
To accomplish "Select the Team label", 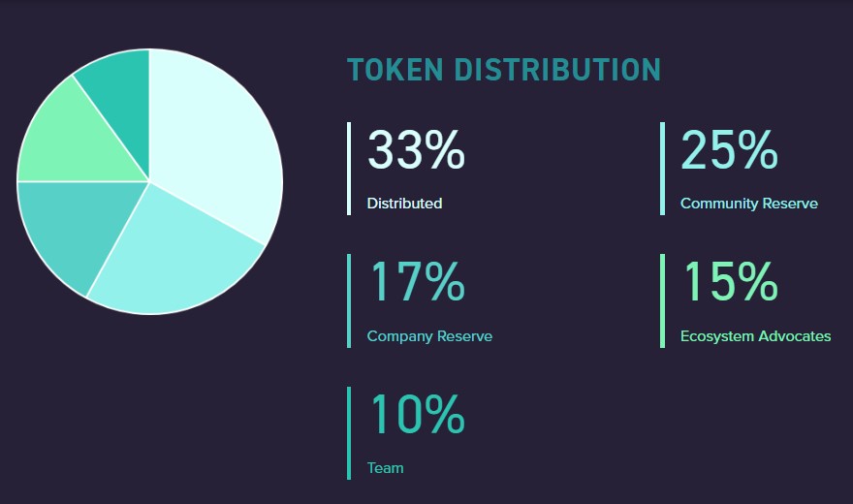I will point(385,468).
